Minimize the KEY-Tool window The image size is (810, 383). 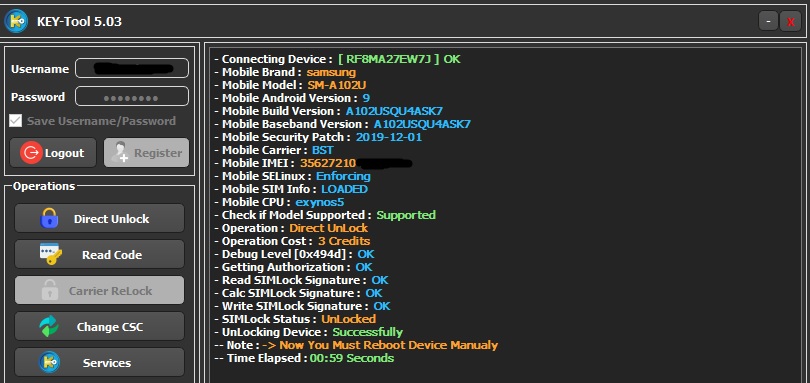pos(768,21)
